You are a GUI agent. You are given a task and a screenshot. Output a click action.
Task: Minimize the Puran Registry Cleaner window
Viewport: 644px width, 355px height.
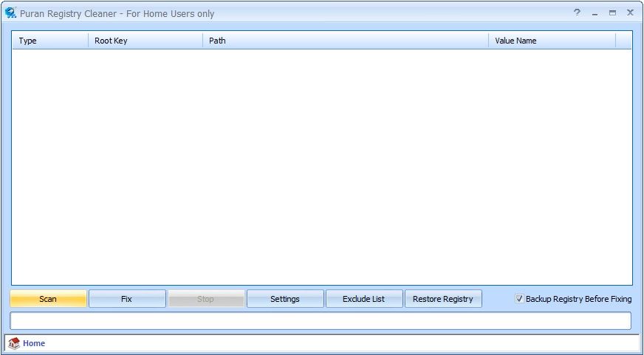click(x=595, y=13)
